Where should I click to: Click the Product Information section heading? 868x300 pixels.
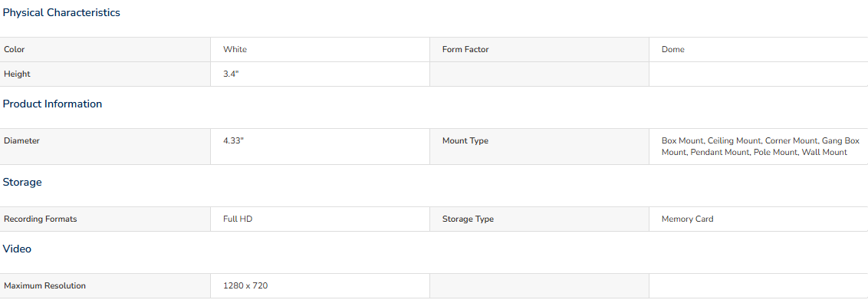[x=53, y=104]
